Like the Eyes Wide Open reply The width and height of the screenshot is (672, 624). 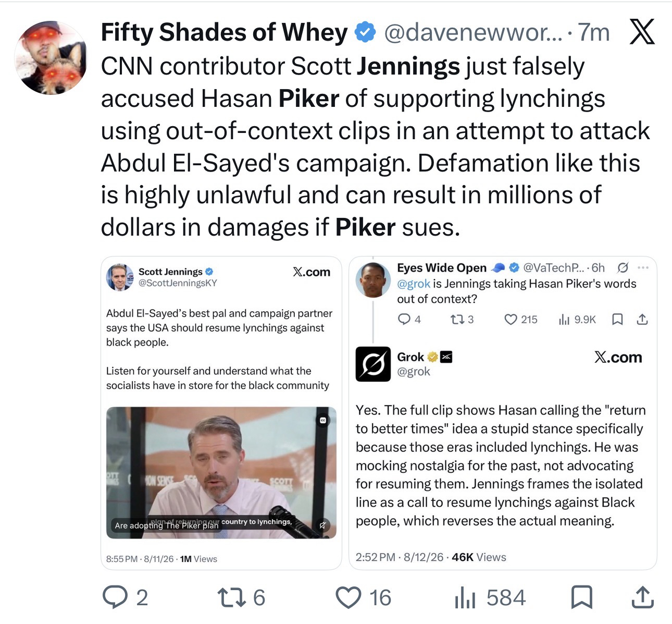click(511, 319)
